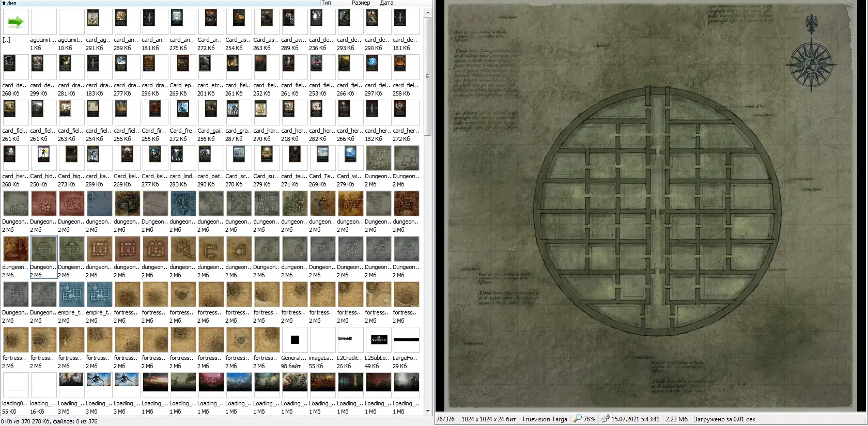
Task: Click the dungeon map preview image
Action: coord(651,207)
